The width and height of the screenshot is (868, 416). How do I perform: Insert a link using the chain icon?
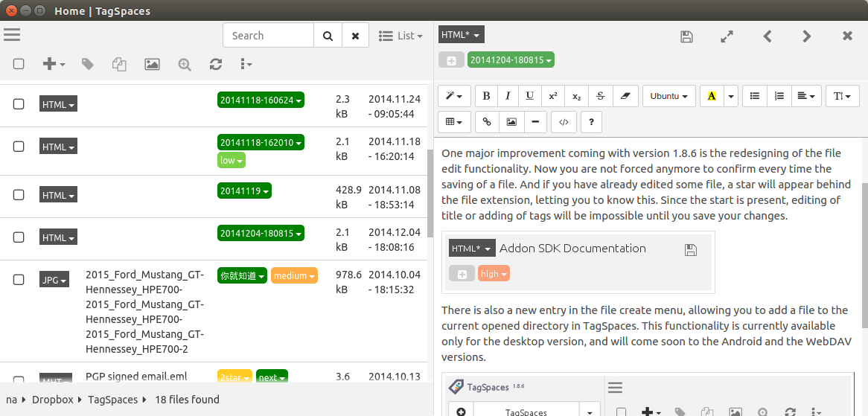(488, 122)
